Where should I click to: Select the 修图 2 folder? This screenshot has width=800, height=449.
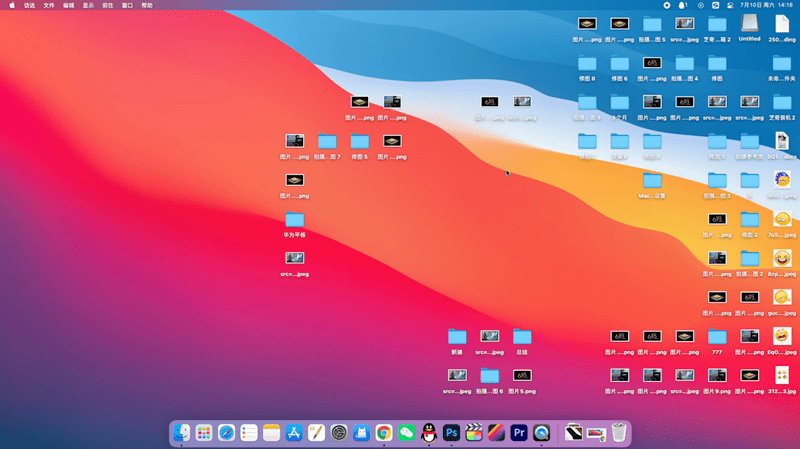749,224
